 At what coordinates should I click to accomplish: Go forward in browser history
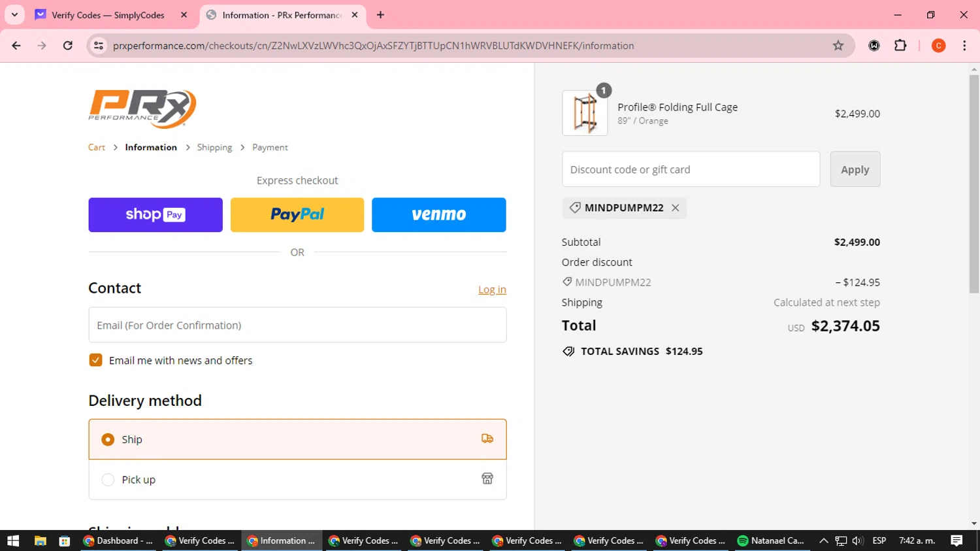[42, 46]
